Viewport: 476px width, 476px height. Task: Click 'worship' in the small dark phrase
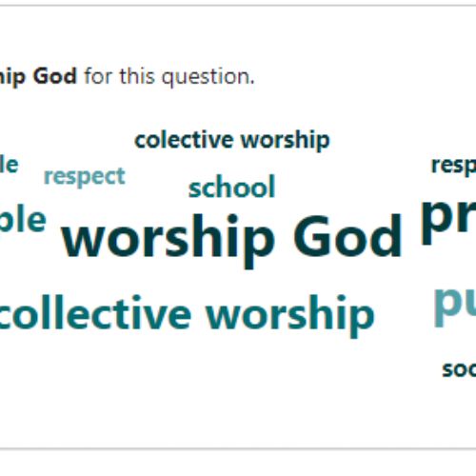click(286, 141)
